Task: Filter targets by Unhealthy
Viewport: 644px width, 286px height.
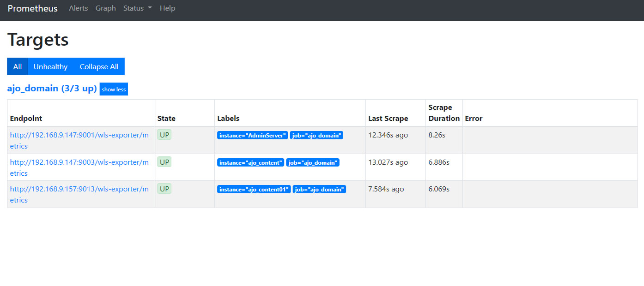Action: click(50, 66)
